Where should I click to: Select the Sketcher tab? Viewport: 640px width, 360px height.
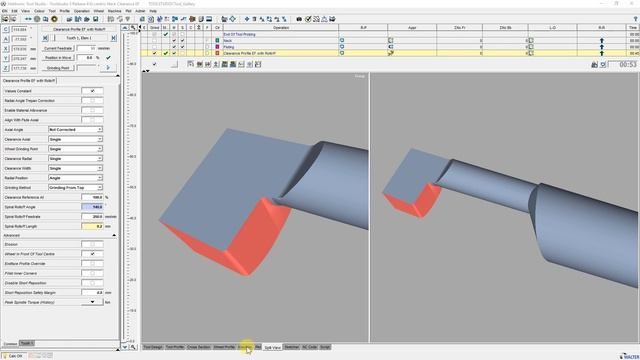[x=291, y=347]
